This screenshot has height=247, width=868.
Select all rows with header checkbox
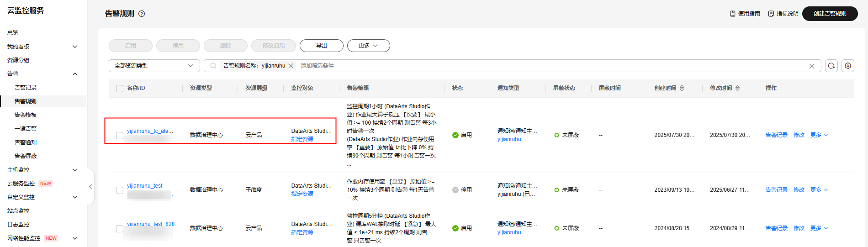click(120, 89)
